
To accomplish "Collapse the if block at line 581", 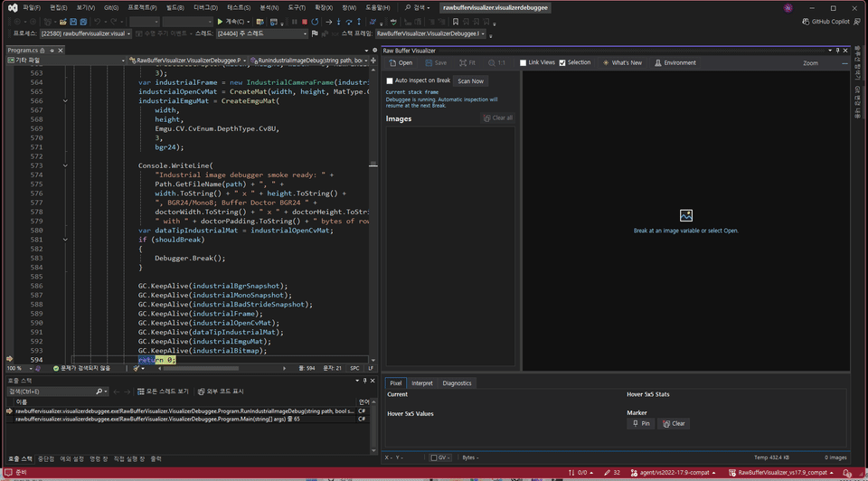I will tap(65, 240).
